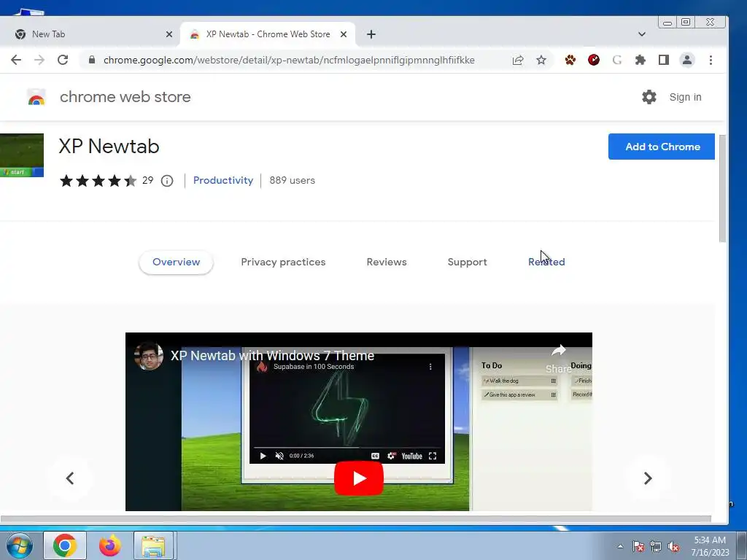The image size is (747, 560).
Task: Click the XP Newtab extension thumbnail
Action: point(21,155)
